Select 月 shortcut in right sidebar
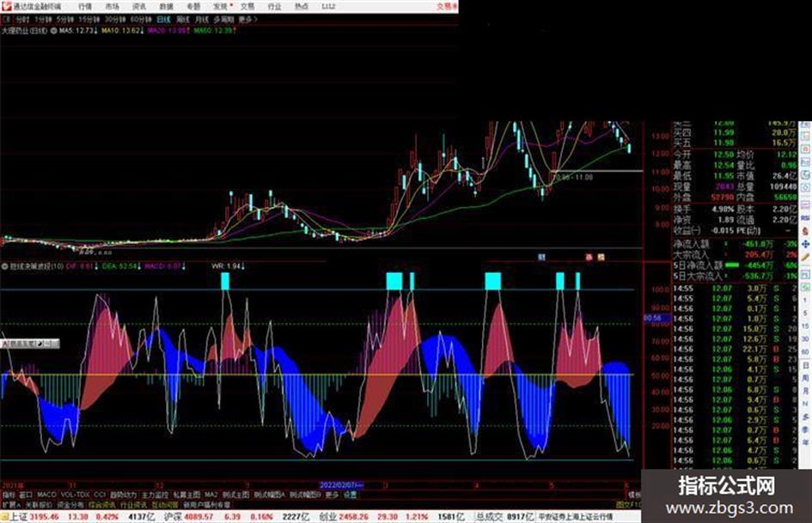The width and height of the screenshot is (812, 523). [805, 391]
